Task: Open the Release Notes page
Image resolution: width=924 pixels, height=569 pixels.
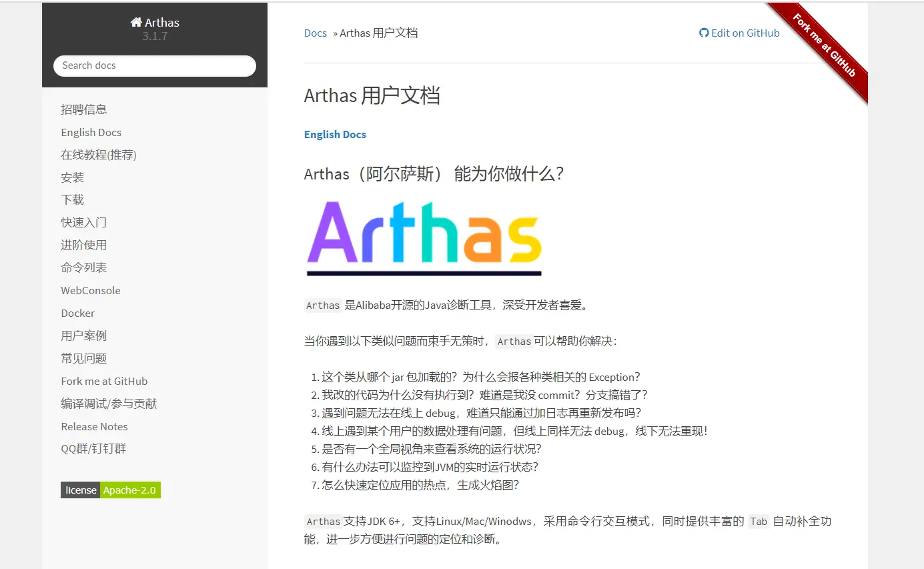Action: pos(94,426)
